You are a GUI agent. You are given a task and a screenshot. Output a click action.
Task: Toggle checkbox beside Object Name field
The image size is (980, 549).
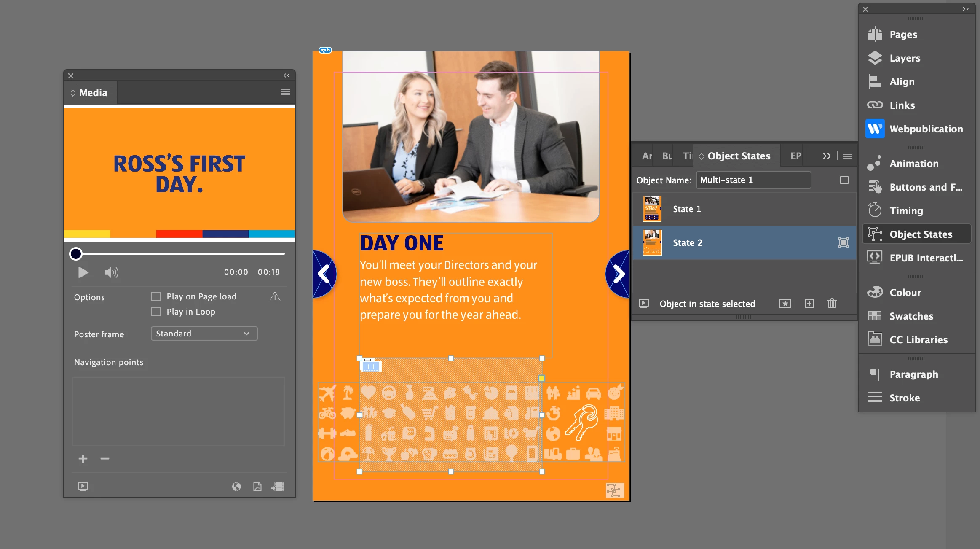[x=844, y=180]
